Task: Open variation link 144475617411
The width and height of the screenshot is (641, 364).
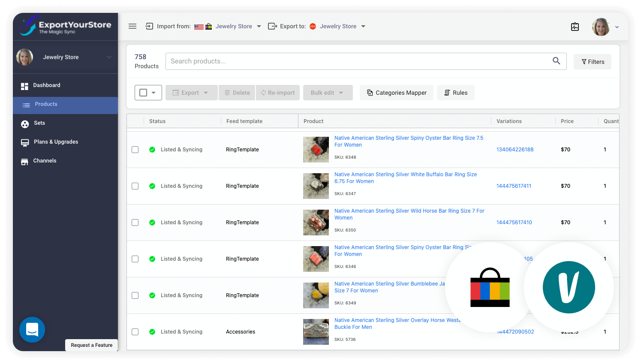Action: [x=514, y=186]
